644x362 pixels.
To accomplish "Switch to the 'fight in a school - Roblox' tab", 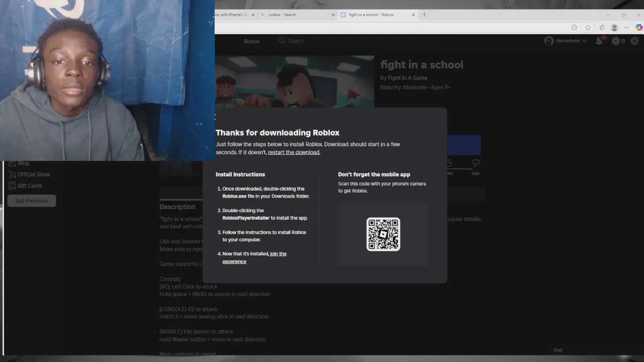I will click(378, 15).
